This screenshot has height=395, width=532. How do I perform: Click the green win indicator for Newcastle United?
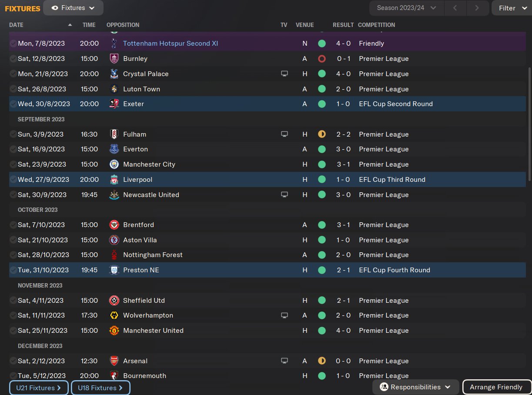(x=322, y=195)
